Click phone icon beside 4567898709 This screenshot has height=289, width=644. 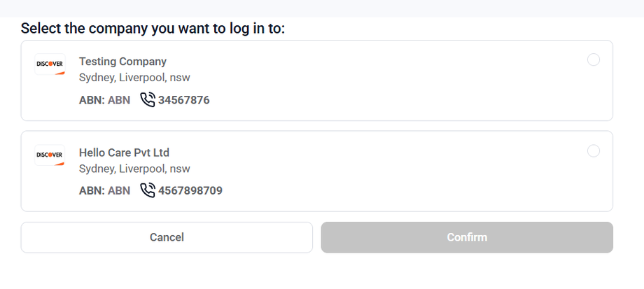click(147, 190)
